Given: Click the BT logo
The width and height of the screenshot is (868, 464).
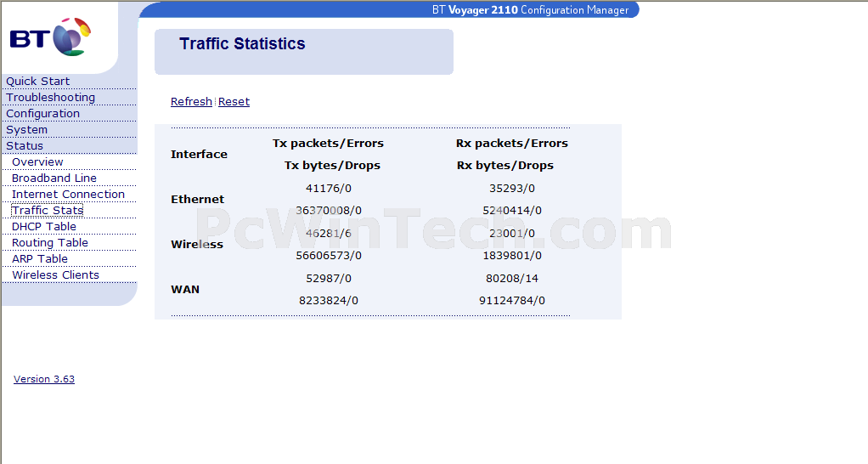Looking at the screenshot, I should pos(50,37).
